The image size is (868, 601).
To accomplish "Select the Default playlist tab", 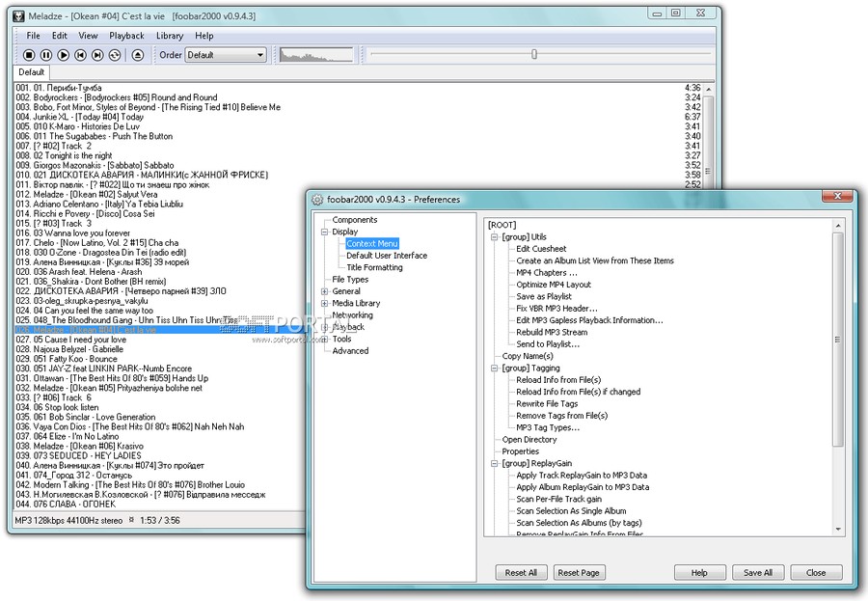I will tap(32, 72).
